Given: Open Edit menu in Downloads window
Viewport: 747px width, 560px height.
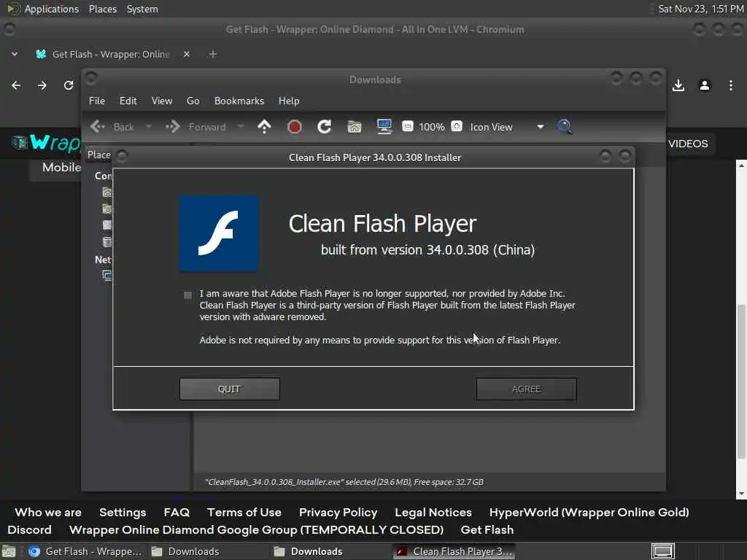Looking at the screenshot, I should pos(128,101).
